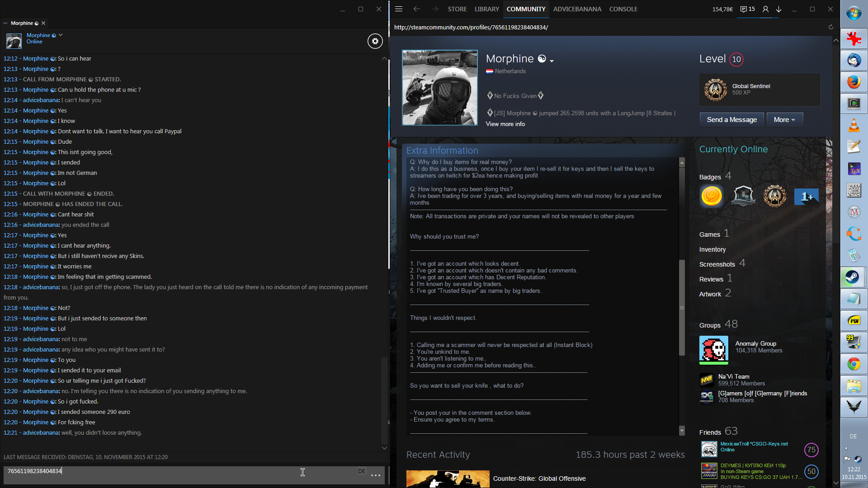Launch Google Chrome from the taskbar

pyautogui.click(x=853, y=364)
